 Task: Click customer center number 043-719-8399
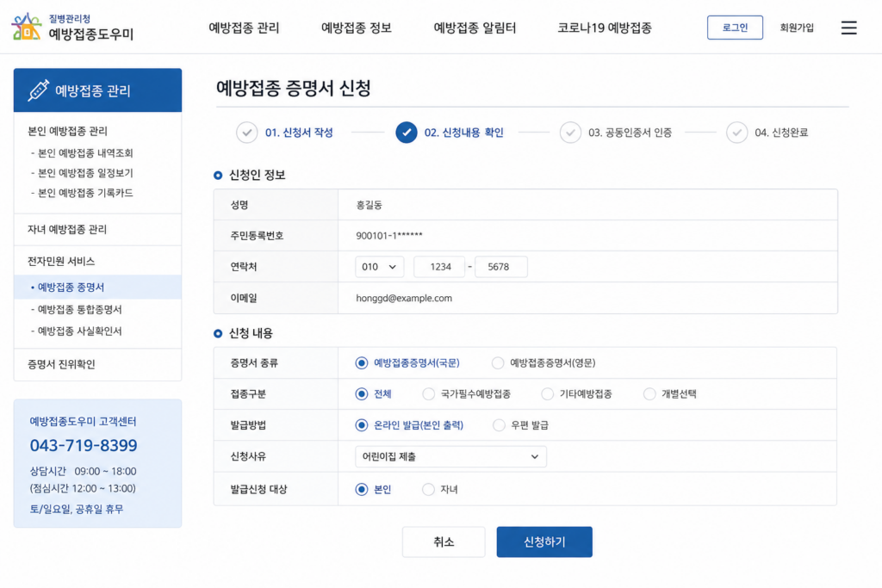pos(84,445)
